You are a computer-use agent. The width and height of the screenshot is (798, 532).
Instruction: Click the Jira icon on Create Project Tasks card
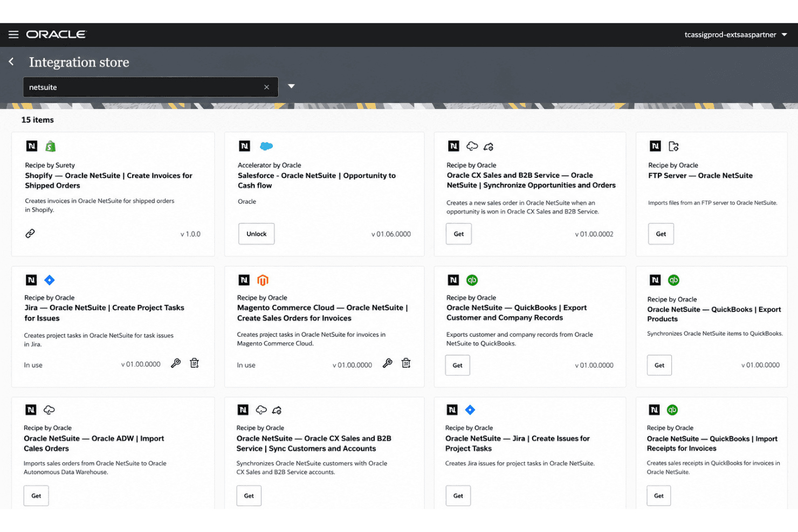50,280
